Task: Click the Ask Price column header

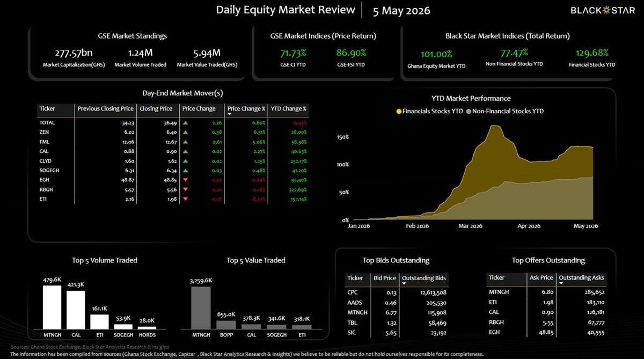Action: tap(541, 278)
